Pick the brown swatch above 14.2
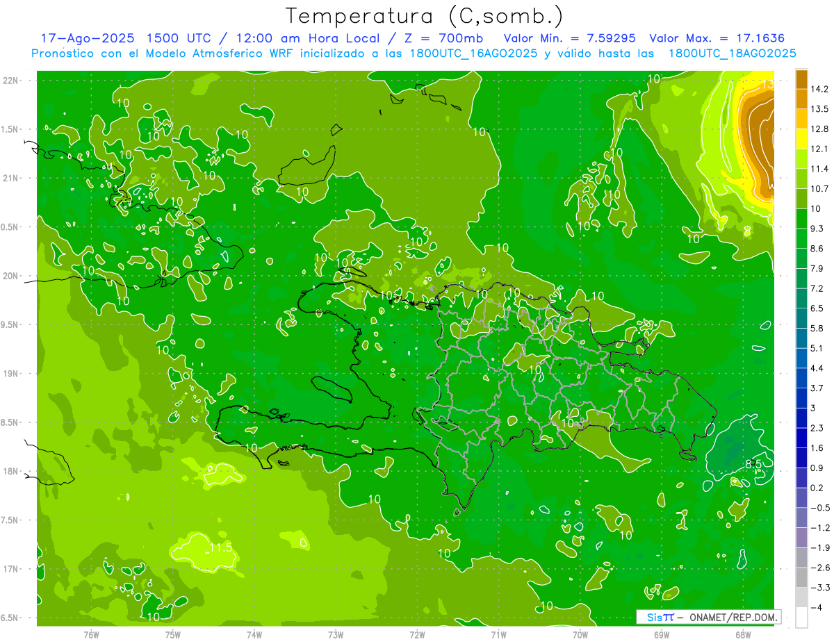834x644 pixels. [801, 79]
